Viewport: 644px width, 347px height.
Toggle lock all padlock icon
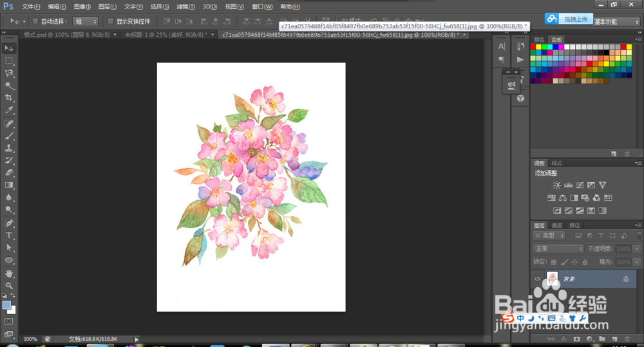click(x=585, y=262)
